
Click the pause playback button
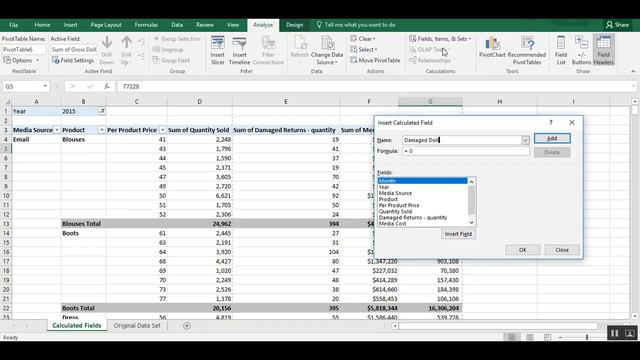[614, 333]
